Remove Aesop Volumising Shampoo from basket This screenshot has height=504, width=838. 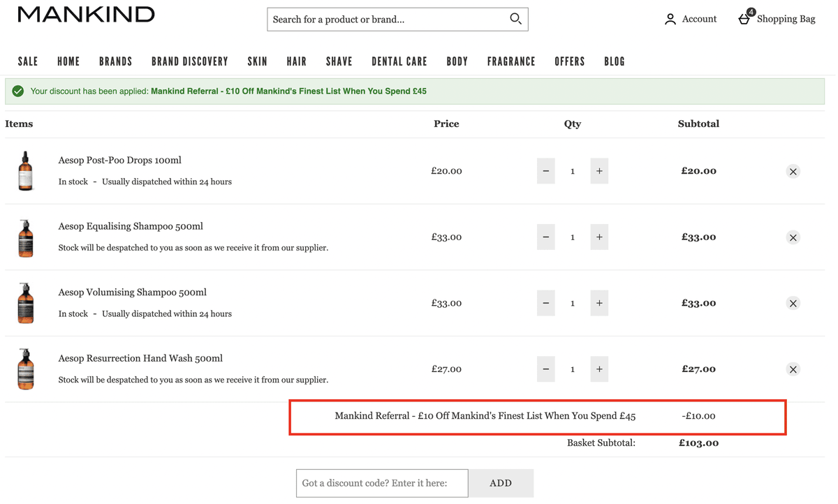tap(793, 303)
